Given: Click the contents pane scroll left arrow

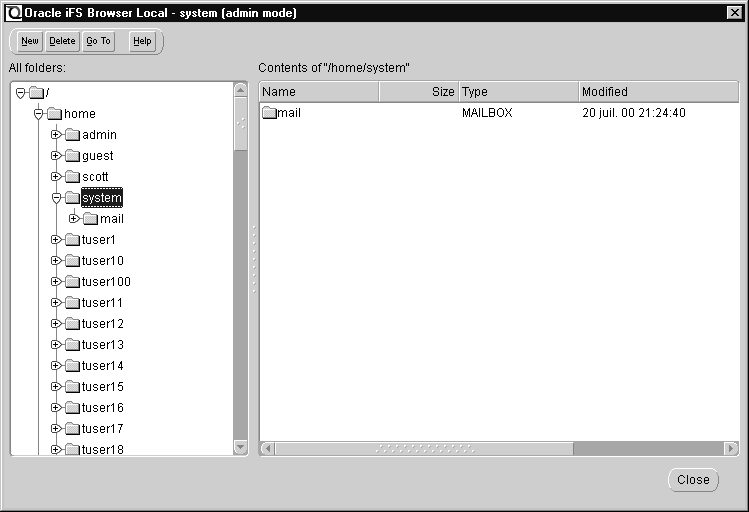Looking at the screenshot, I should click(268, 448).
